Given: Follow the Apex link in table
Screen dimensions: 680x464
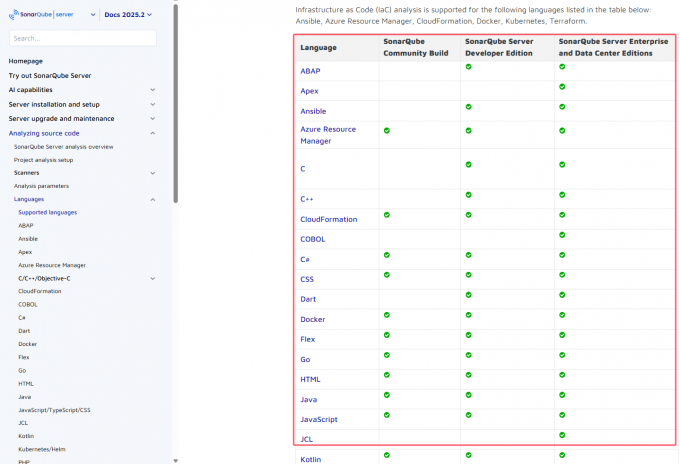Looking at the screenshot, I should [x=309, y=91].
